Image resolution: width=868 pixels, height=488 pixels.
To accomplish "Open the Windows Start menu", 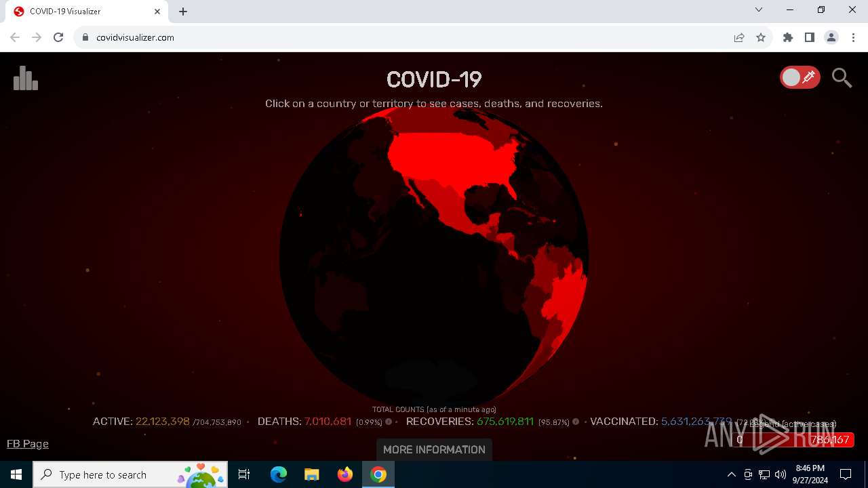I will click(16, 474).
